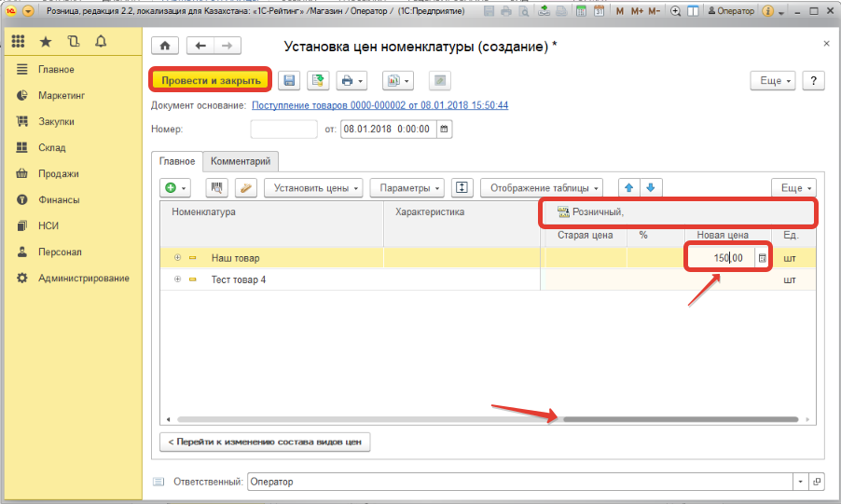Move the row down with the blue arrow
The image size is (841, 504).
tap(650, 188)
